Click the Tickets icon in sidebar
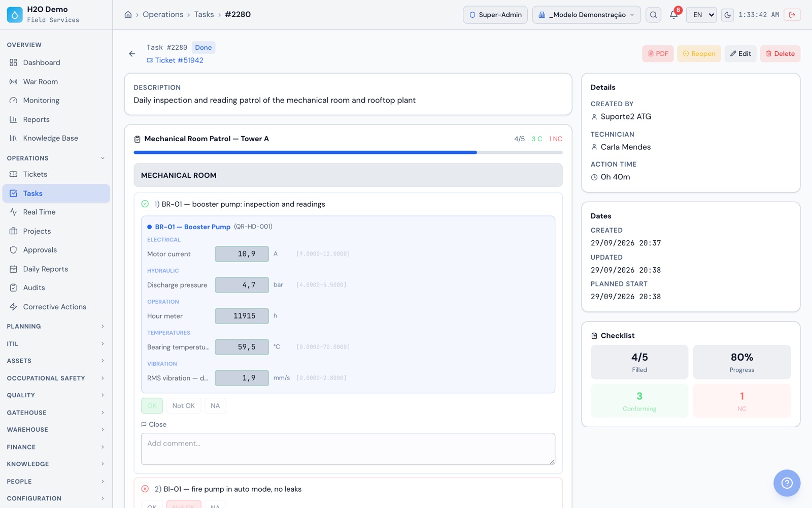 coord(14,174)
